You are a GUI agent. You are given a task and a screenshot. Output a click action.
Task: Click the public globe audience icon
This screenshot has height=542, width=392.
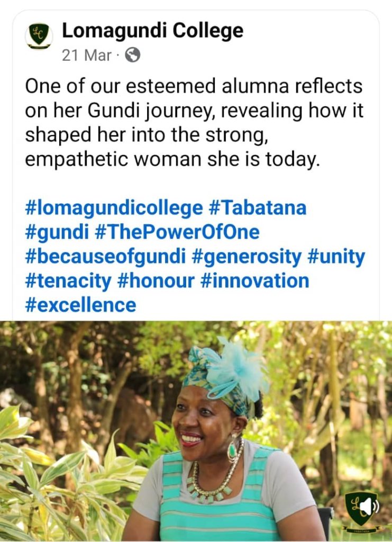click(132, 55)
